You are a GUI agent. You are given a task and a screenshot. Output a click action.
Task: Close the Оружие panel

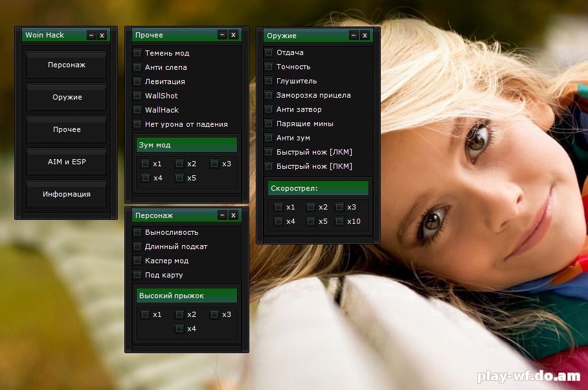365,35
